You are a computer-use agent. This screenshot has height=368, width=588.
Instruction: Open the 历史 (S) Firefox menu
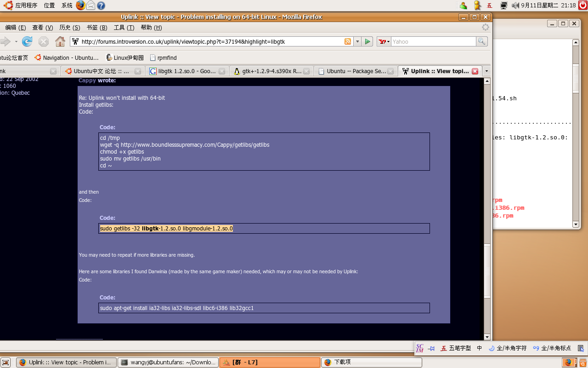click(x=69, y=28)
